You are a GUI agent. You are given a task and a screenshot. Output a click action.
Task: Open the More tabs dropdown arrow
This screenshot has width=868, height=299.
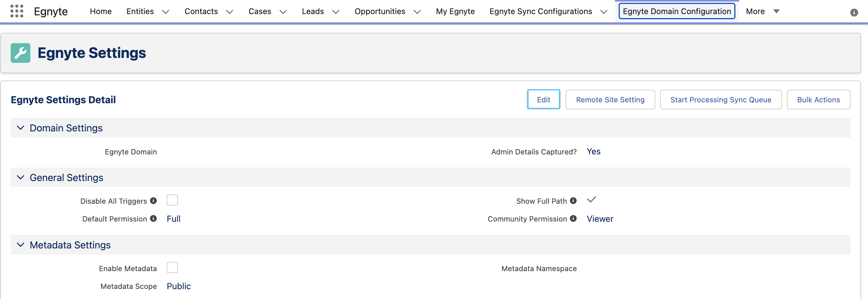776,11
